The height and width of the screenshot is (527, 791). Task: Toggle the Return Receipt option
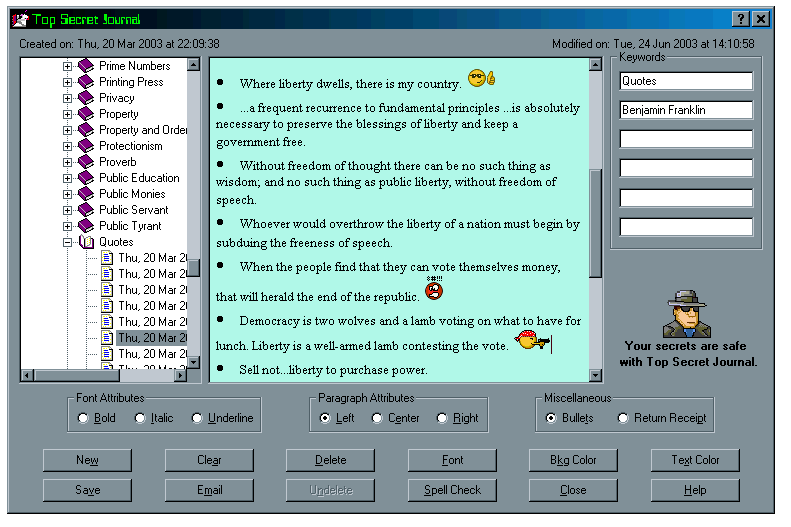pos(623,418)
